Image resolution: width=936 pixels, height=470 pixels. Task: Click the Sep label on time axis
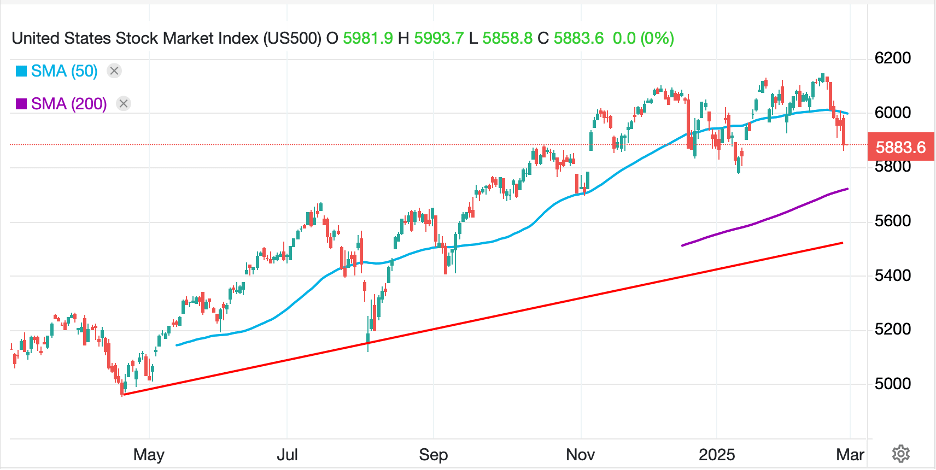coord(432,452)
